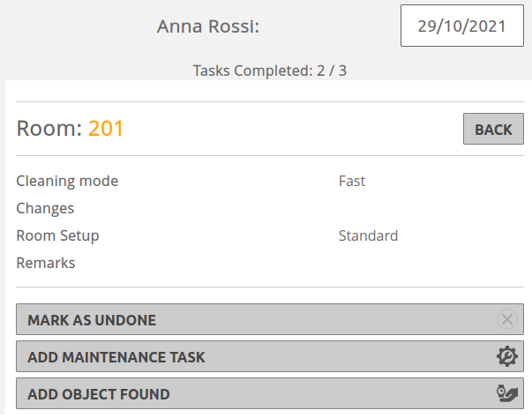Select the Remarks row label
Viewport: 532px width, 418px height.
pos(46,263)
